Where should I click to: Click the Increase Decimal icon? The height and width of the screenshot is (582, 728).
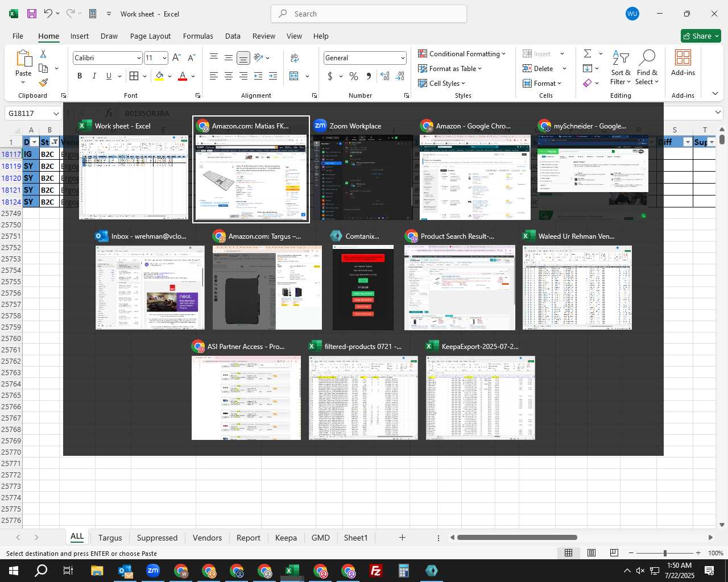tap(385, 76)
